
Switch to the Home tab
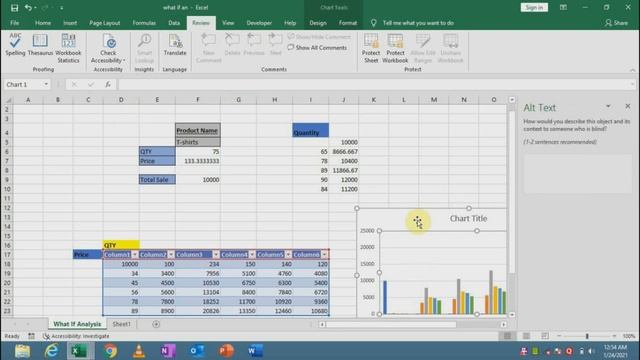click(43, 23)
